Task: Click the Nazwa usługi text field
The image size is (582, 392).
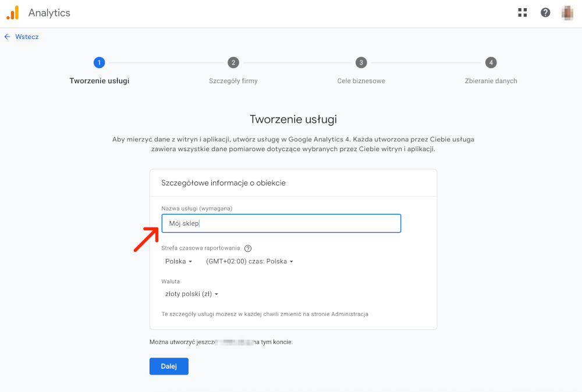Action: [x=281, y=223]
